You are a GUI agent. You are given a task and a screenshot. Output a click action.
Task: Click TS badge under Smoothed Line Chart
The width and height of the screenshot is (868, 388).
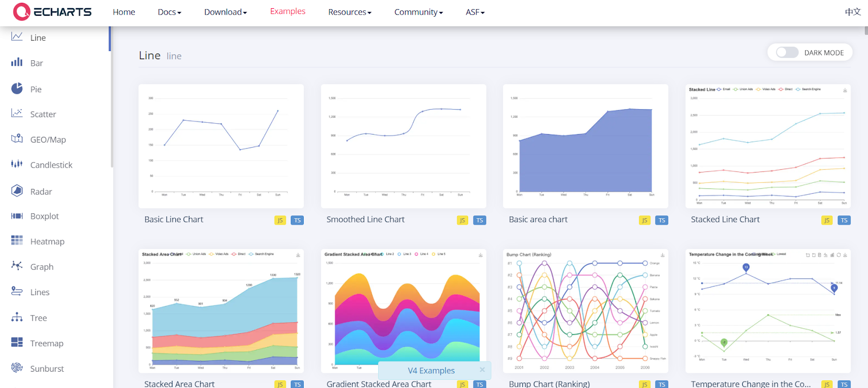[x=480, y=220]
